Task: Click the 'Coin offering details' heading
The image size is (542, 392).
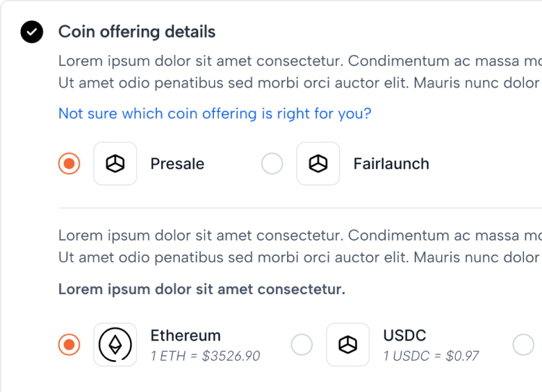Action: click(137, 32)
